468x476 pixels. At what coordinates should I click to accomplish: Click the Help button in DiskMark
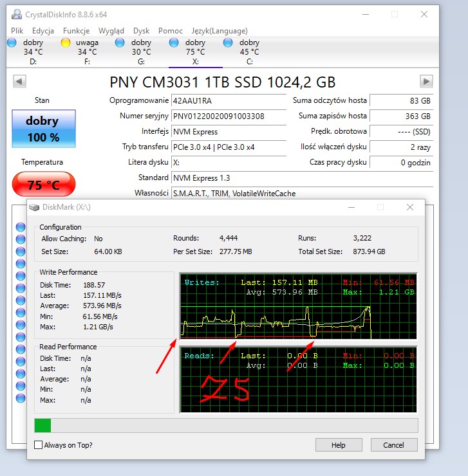339,445
